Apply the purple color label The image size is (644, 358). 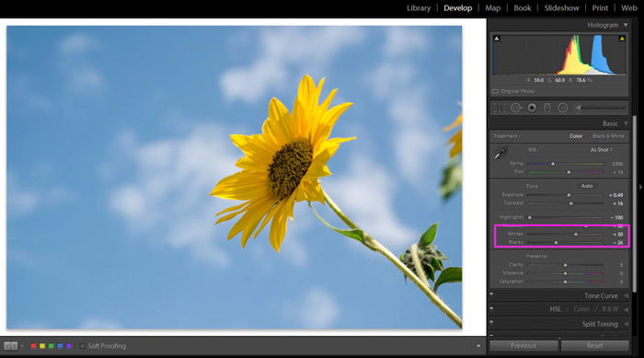[x=69, y=346]
